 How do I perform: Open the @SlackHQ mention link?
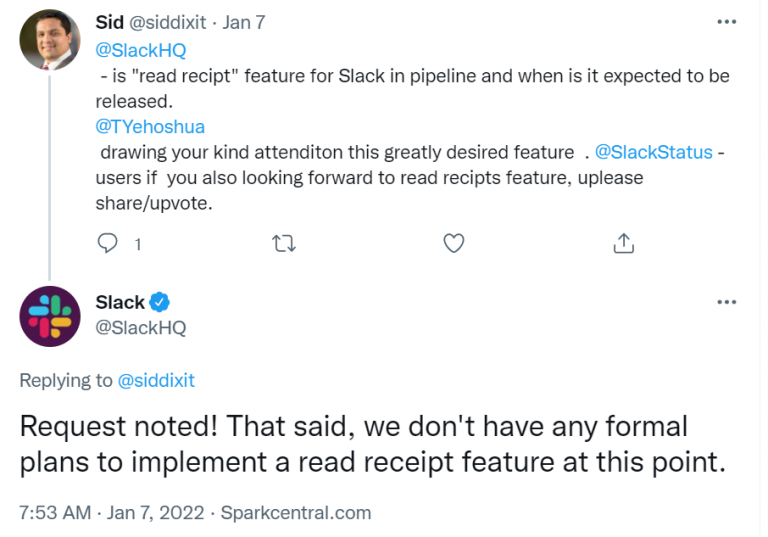click(140, 50)
